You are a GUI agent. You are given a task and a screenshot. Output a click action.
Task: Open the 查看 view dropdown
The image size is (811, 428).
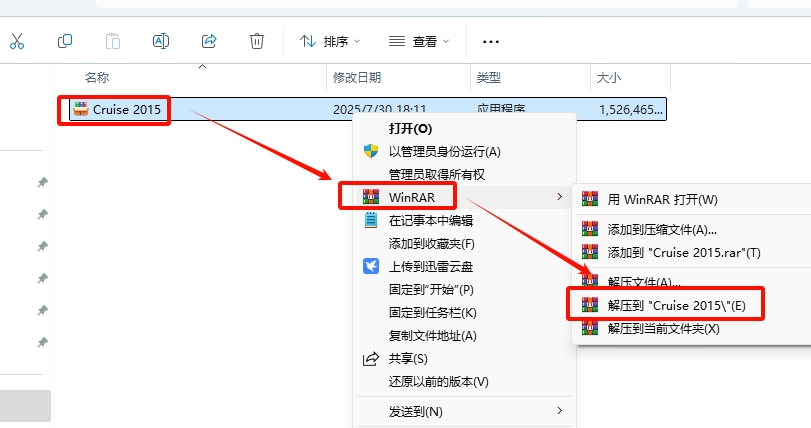pyautogui.click(x=419, y=41)
